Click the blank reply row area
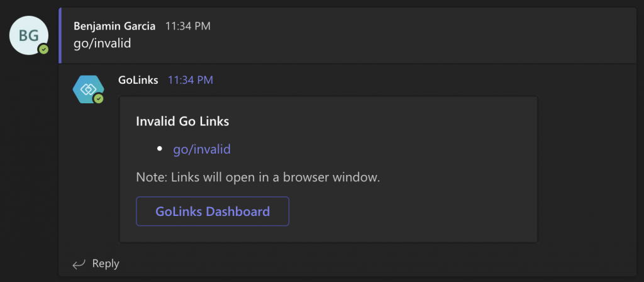 pyautogui.click(x=370, y=264)
